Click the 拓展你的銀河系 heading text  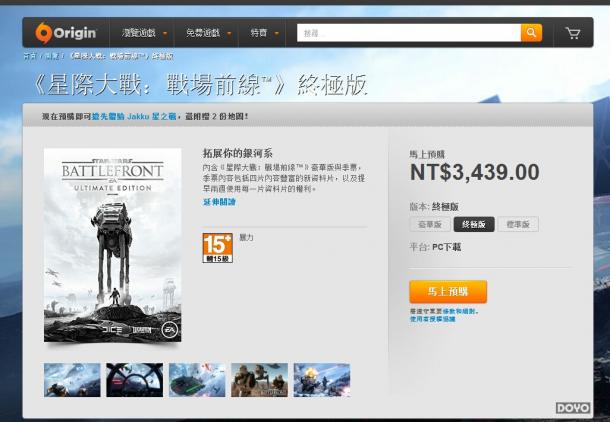(237, 153)
